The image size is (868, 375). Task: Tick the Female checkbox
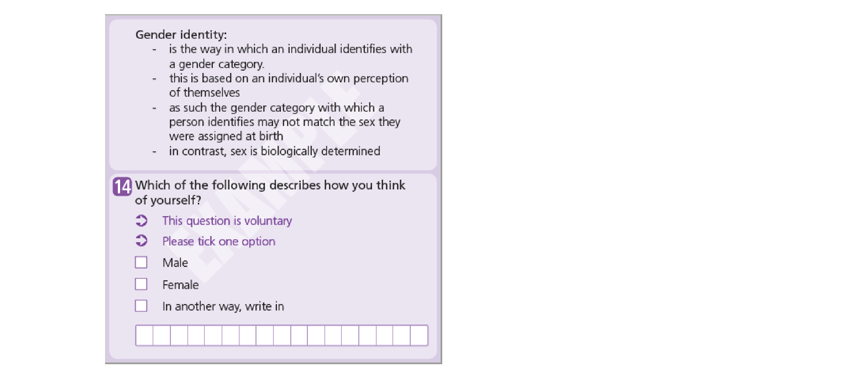[141, 284]
